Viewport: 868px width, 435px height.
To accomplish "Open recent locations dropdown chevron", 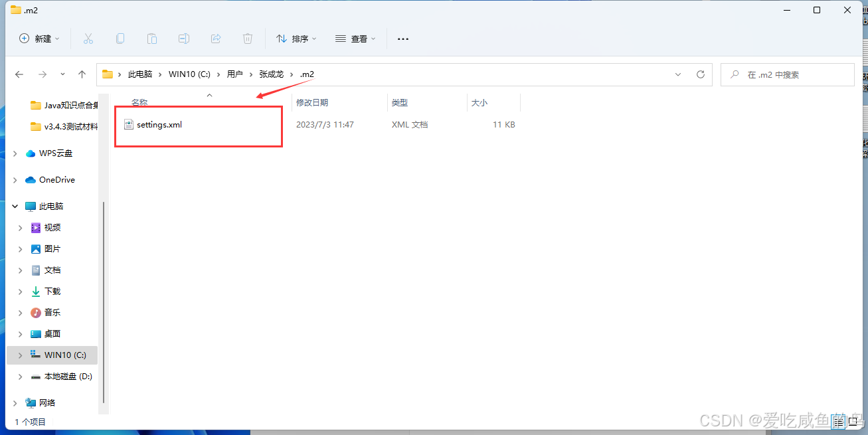I will 62,74.
